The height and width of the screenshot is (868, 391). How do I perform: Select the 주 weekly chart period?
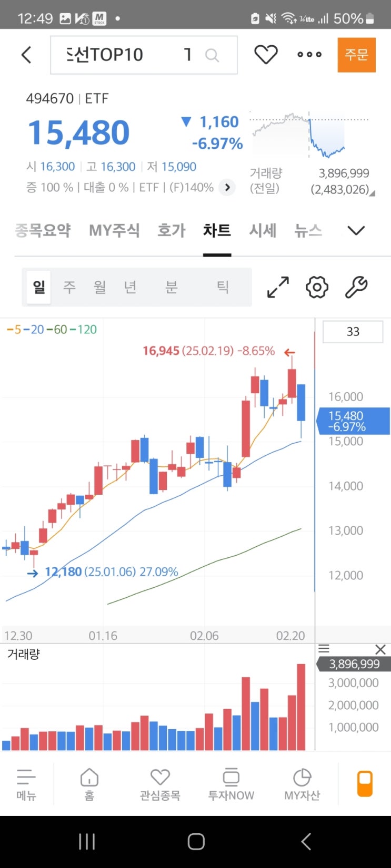tap(69, 287)
